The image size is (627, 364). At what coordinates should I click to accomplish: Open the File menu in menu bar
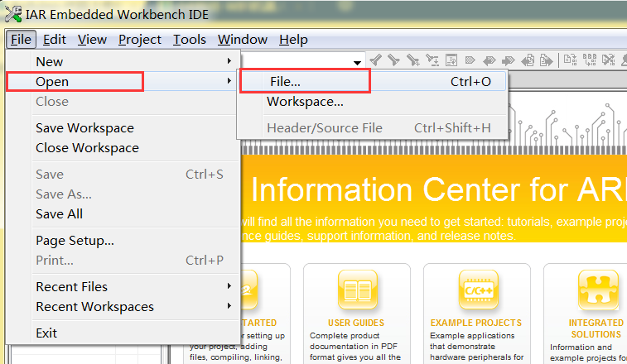click(x=21, y=40)
